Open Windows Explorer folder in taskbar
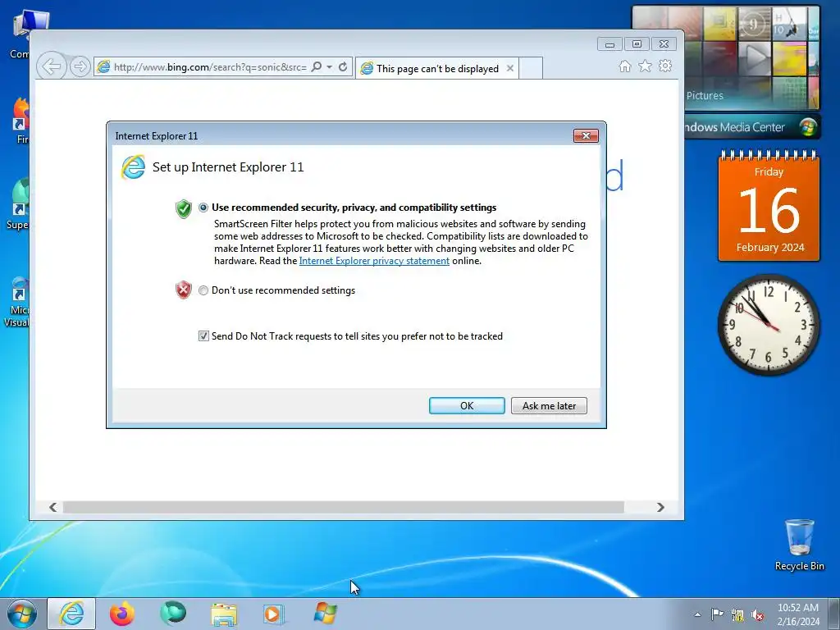The image size is (840, 630). coord(224,614)
